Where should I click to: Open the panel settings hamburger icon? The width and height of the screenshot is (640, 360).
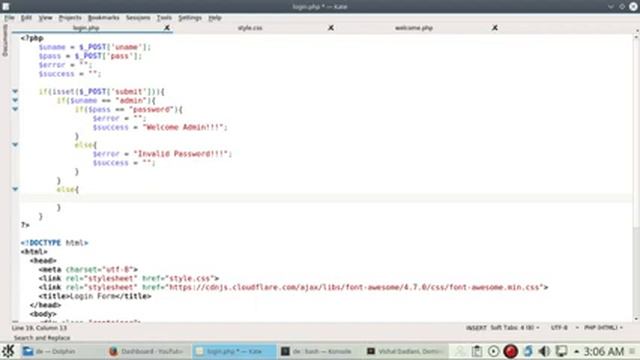click(x=632, y=351)
